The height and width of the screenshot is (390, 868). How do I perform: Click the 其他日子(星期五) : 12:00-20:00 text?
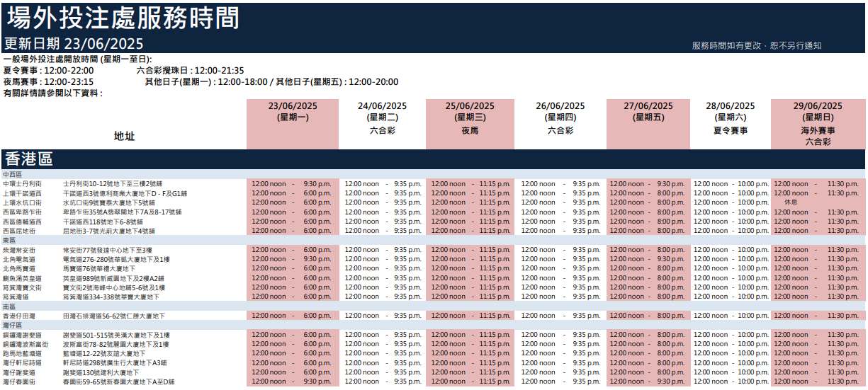click(x=337, y=82)
